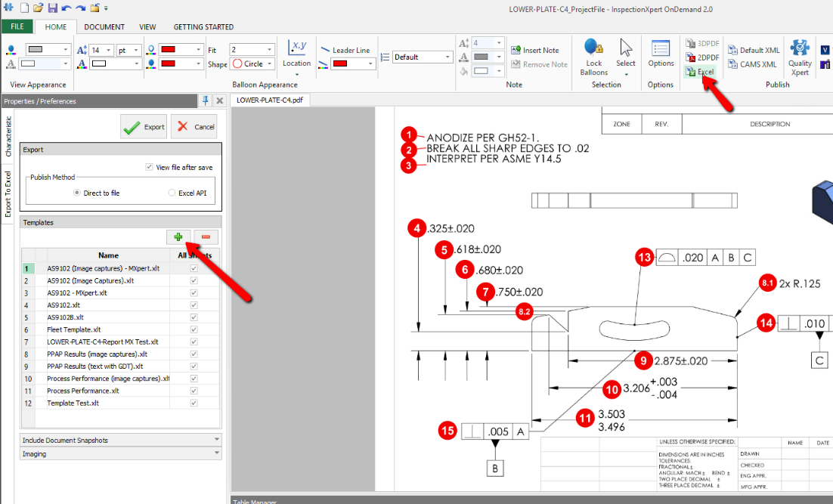Image resolution: width=833 pixels, height=504 pixels.
Task: Add a new template with the green plus
Action: tap(178, 237)
